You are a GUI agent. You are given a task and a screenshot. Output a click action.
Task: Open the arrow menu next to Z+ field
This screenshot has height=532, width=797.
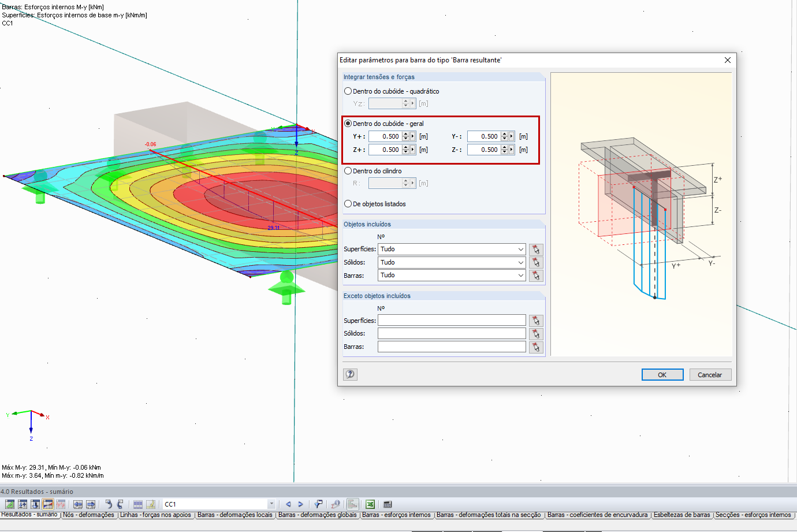click(412, 150)
